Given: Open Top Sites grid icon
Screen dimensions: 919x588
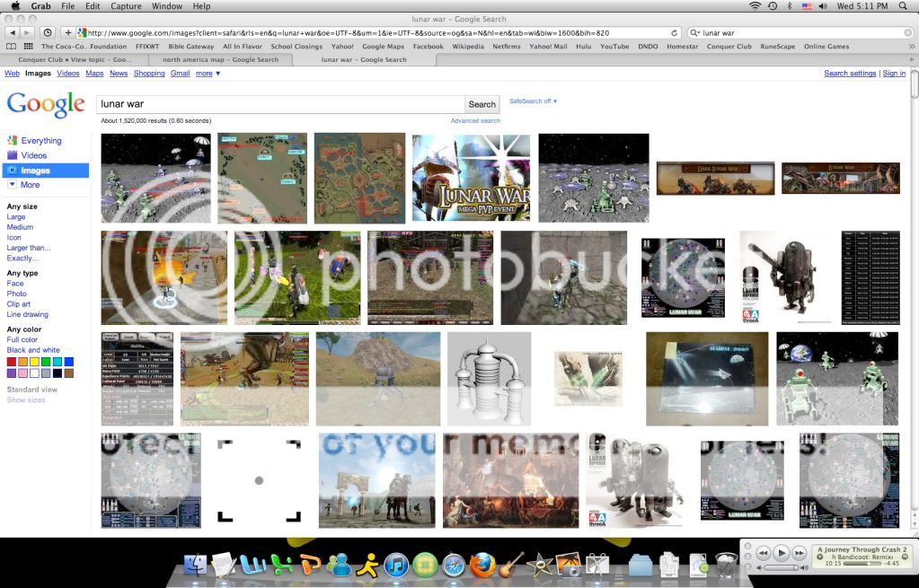Looking at the screenshot, I should point(28,47).
